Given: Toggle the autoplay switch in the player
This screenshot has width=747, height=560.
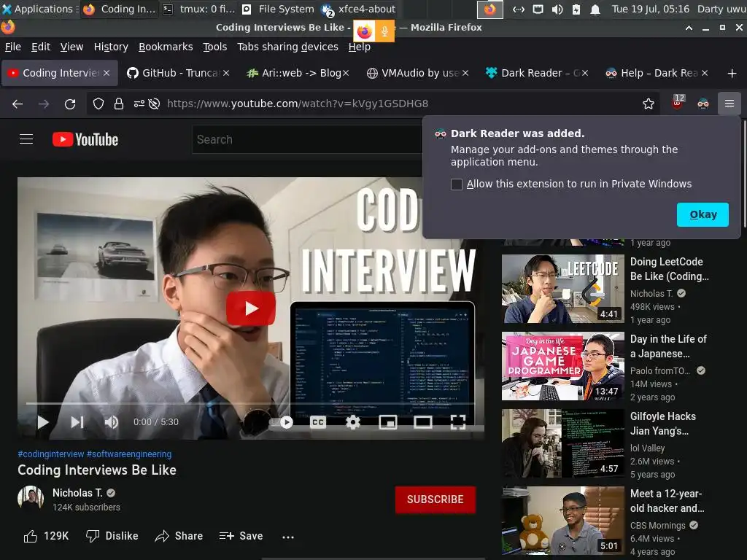Looking at the screenshot, I should point(281,422).
